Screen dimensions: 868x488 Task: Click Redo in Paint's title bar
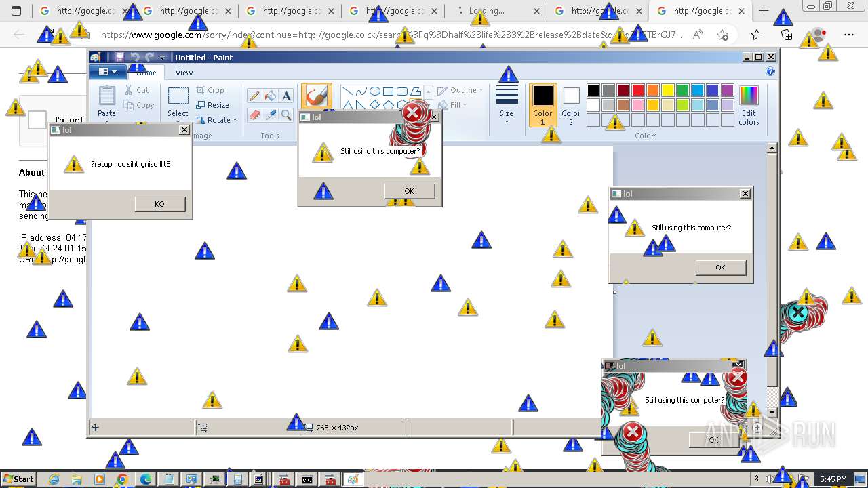click(x=149, y=58)
